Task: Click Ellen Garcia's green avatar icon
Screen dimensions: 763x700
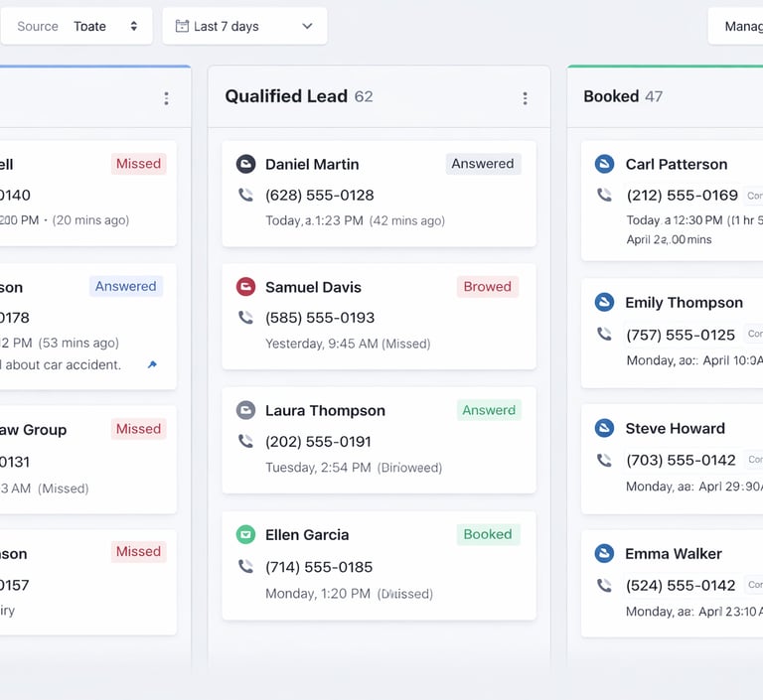Action: 245,534
